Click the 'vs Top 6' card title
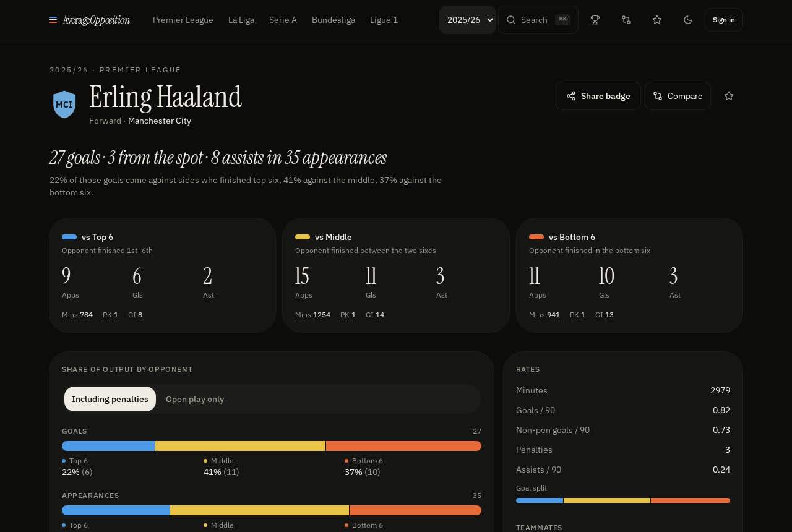 [97, 237]
